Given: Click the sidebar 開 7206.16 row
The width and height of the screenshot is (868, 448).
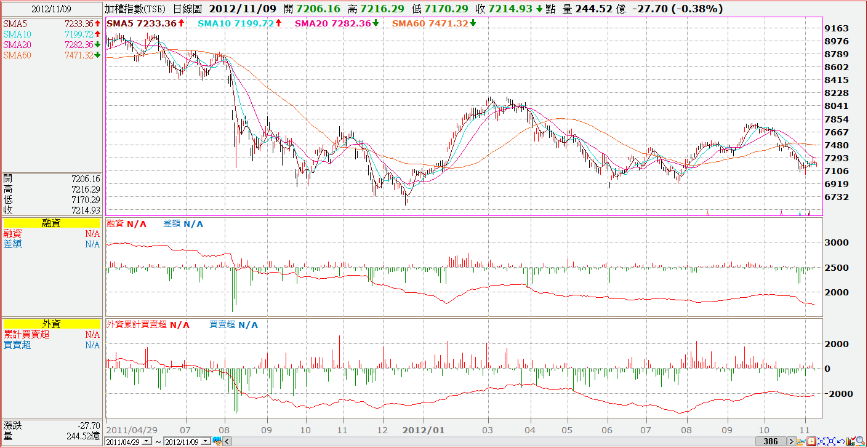Looking at the screenshot, I should [x=51, y=178].
